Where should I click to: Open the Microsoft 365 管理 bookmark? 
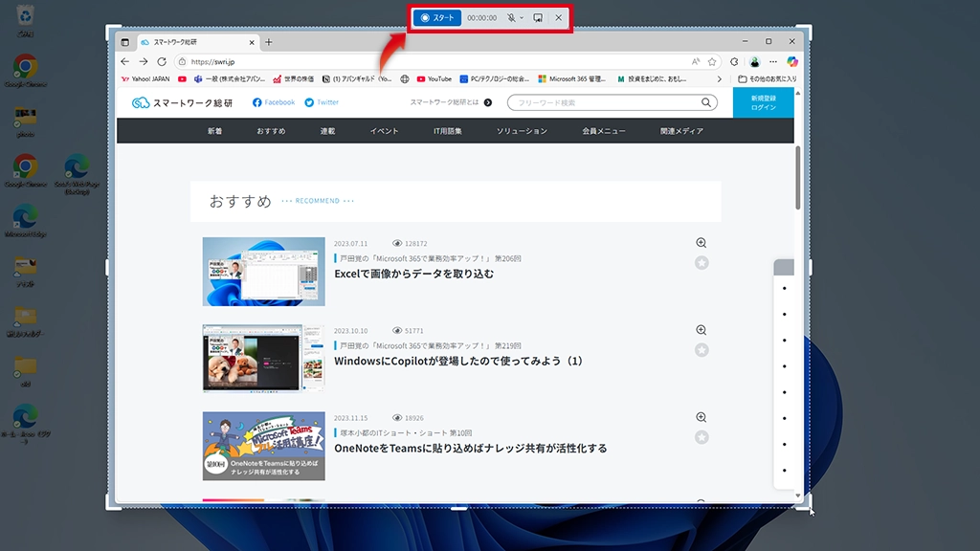pyautogui.click(x=572, y=79)
